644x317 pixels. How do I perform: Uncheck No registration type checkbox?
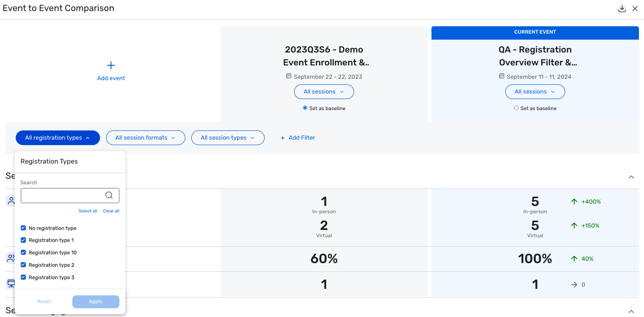tap(23, 228)
